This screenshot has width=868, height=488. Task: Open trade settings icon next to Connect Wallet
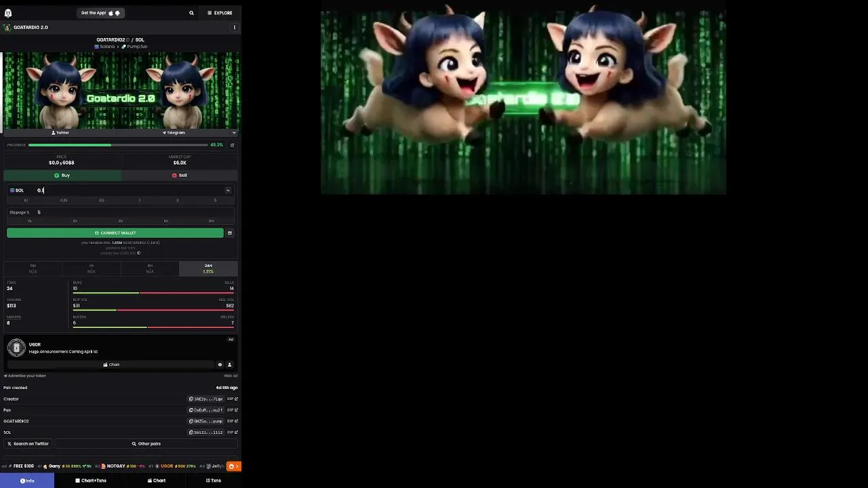point(230,233)
